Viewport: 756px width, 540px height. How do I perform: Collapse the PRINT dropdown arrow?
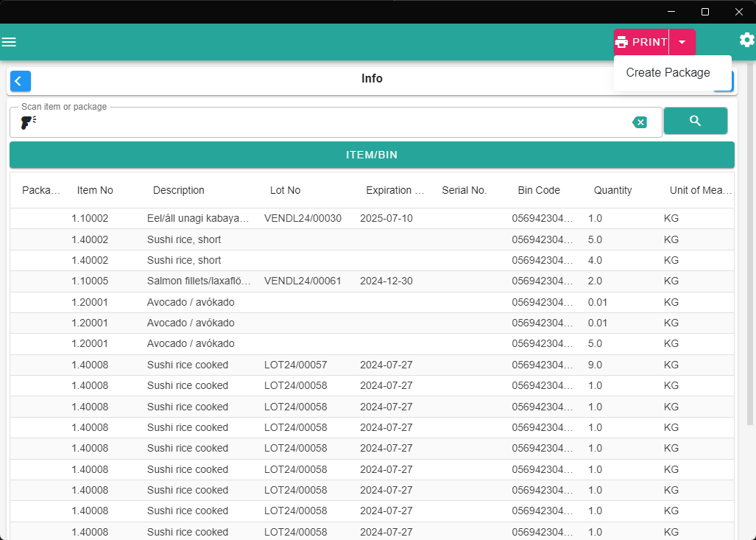(682, 43)
